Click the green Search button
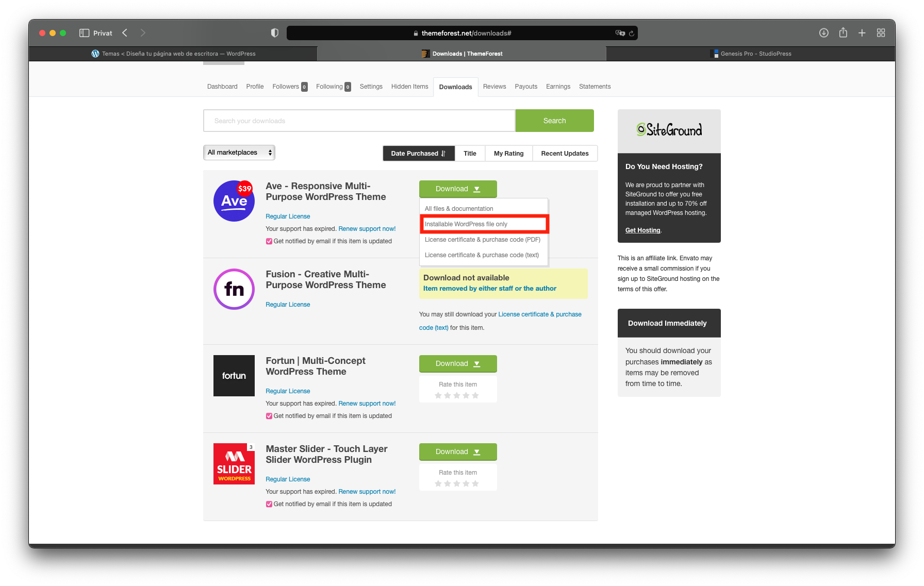 (x=555, y=121)
